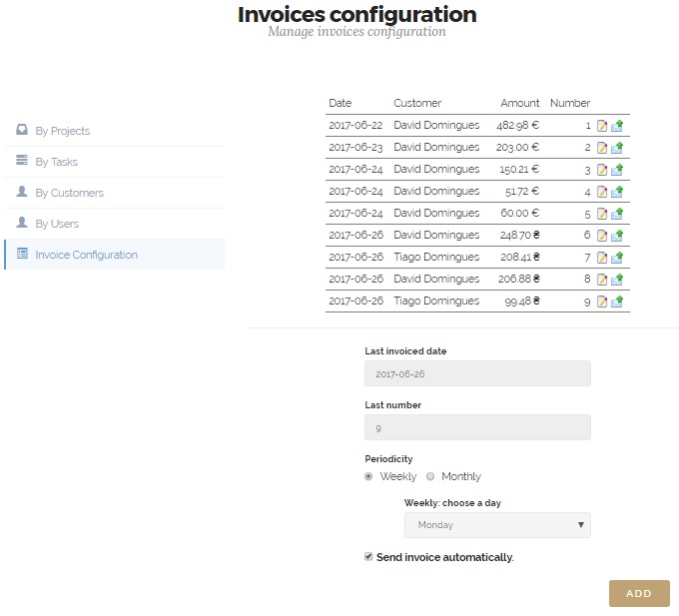Image resolution: width=679 pixels, height=616 pixels.
Task: Click date 2017-06-22 in invoice table
Action: [355, 126]
